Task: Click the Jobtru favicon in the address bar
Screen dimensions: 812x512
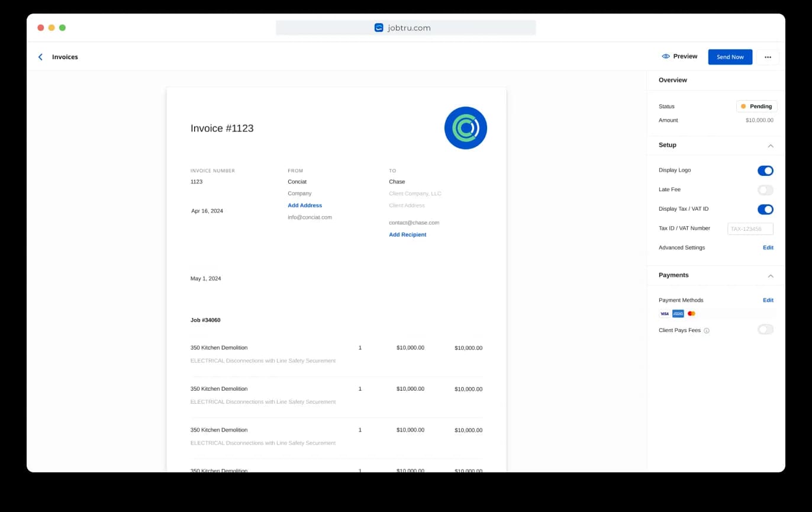Action: click(379, 28)
